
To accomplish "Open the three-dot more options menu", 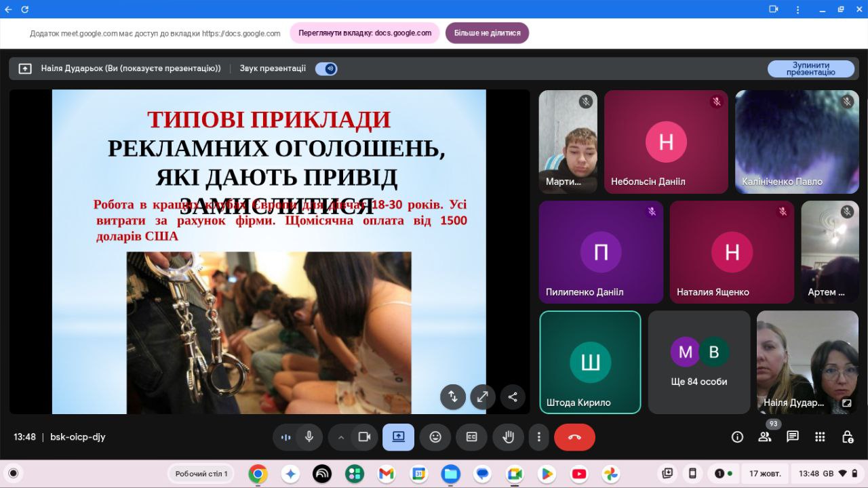I will point(538,437).
